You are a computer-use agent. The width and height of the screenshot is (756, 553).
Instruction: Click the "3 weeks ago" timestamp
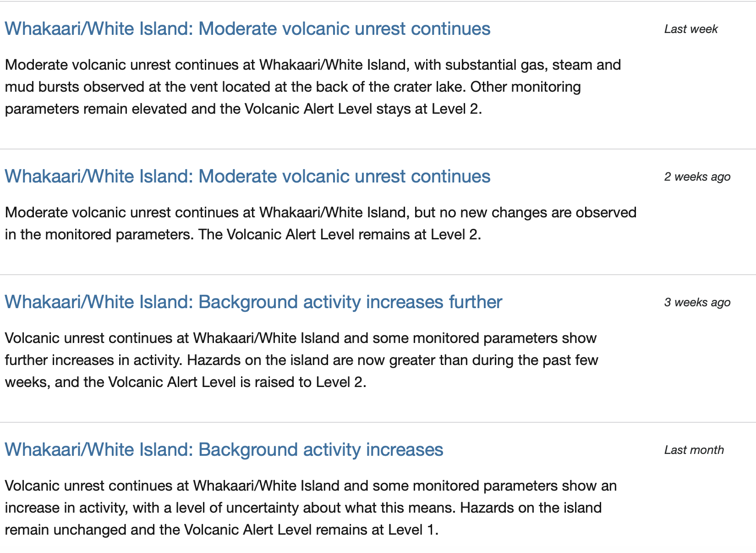(697, 303)
